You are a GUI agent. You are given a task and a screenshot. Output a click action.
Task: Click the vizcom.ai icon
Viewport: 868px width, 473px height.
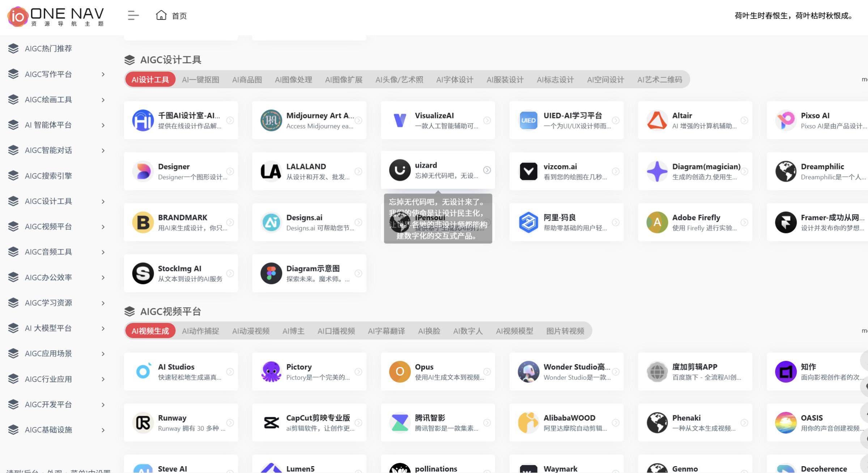528,171
